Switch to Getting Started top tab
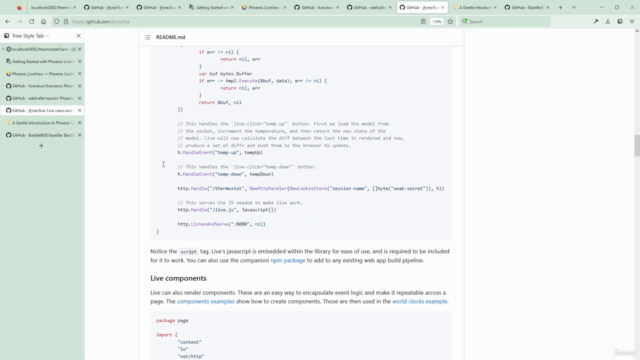This screenshot has height=360, width=640. click(211, 7)
